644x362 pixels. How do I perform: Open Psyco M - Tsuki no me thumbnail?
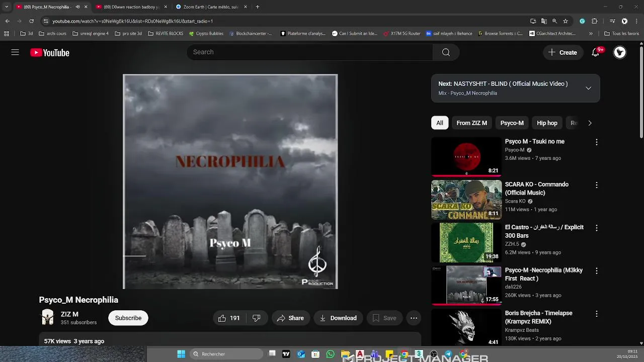coord(466,156)
